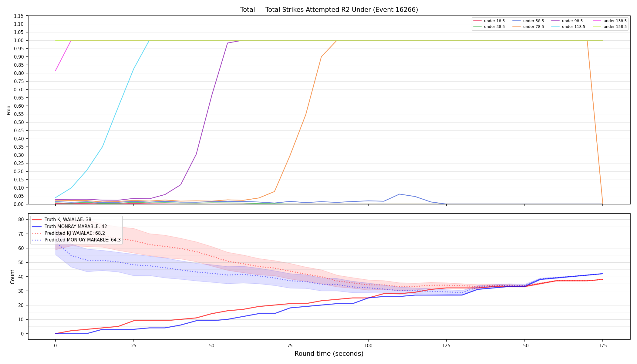Click the 0.50 tick on Prob axis
The width and height of the screenshot is (637, 364).
pyautogui.click(x=19, y=122)
